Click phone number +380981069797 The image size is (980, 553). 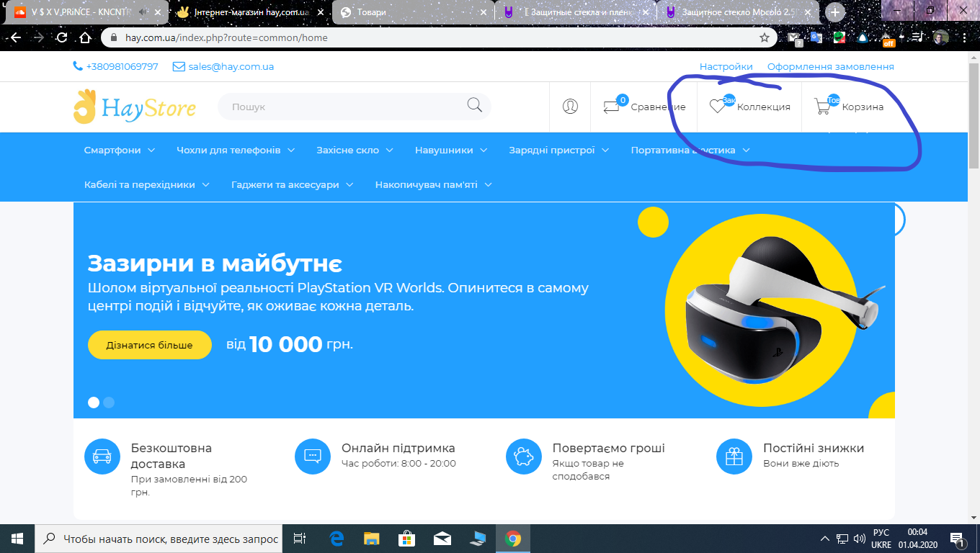pyautogui.click(x=122, y=66)
